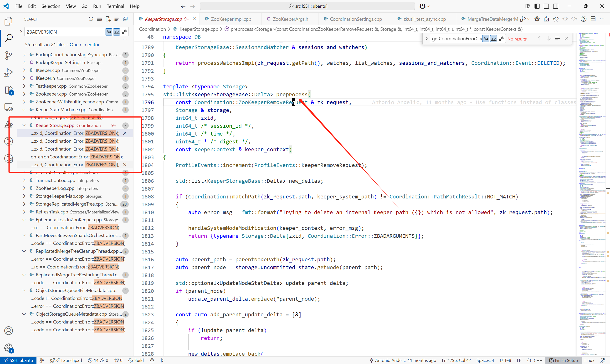
Task: Navigate forward in editor history
Action: [x=193, y=6]
